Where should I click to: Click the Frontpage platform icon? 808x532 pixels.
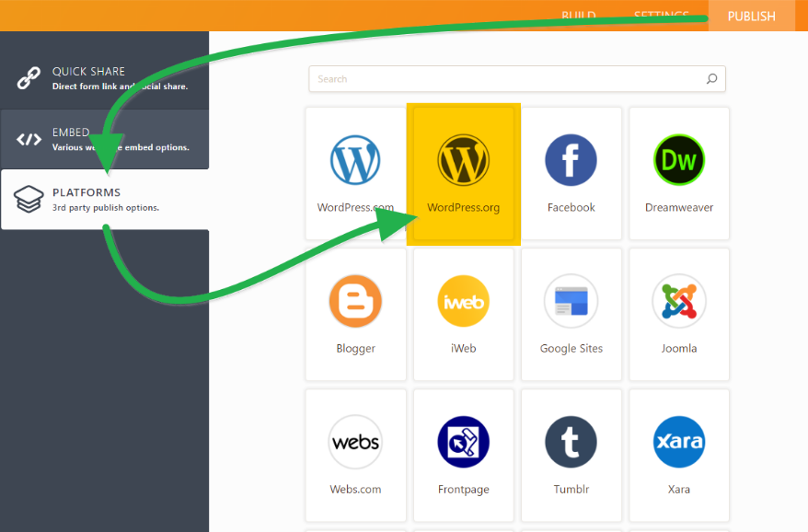pos(464,443)
